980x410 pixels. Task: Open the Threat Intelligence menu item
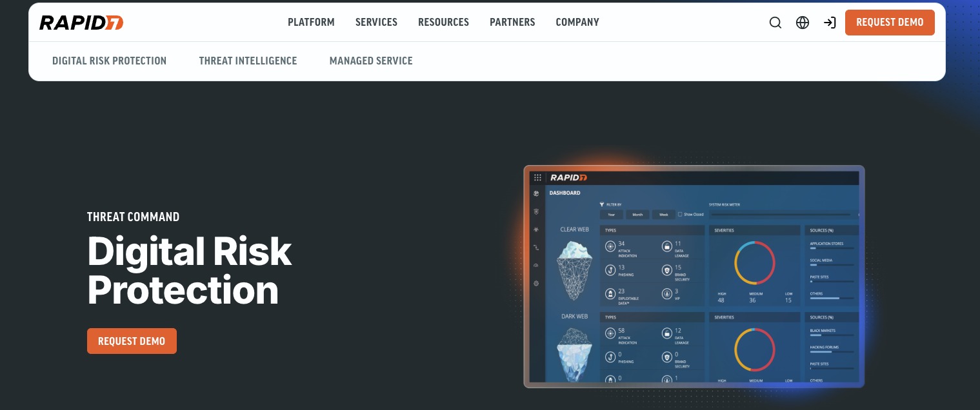[x=248, y=61]
